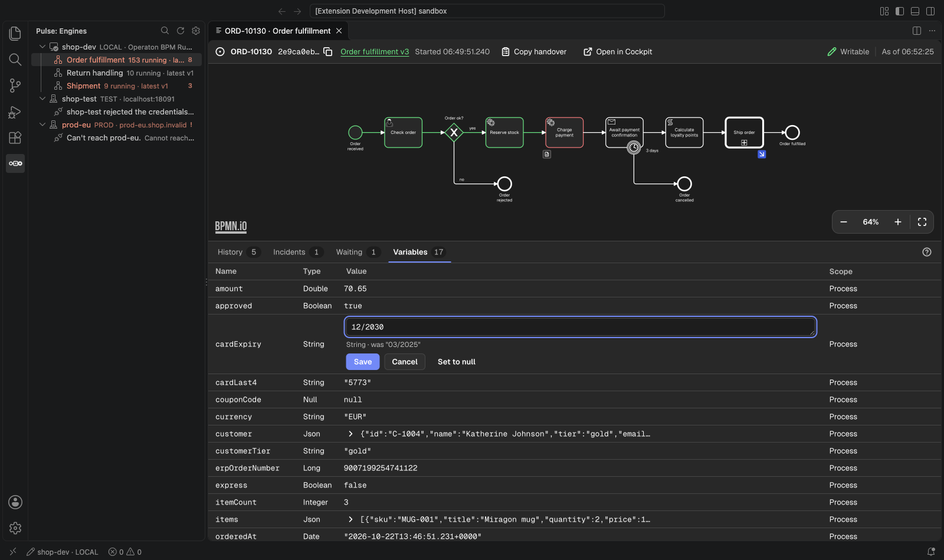Click the cardExpiry value text field
This screenshot has width=944, height=560.
point(581,327)
